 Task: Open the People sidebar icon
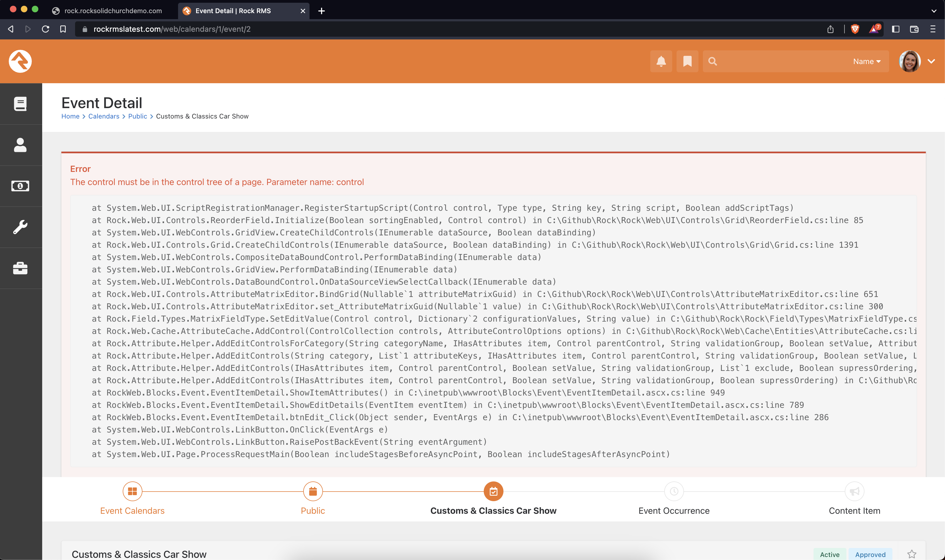tap(20, 145)
